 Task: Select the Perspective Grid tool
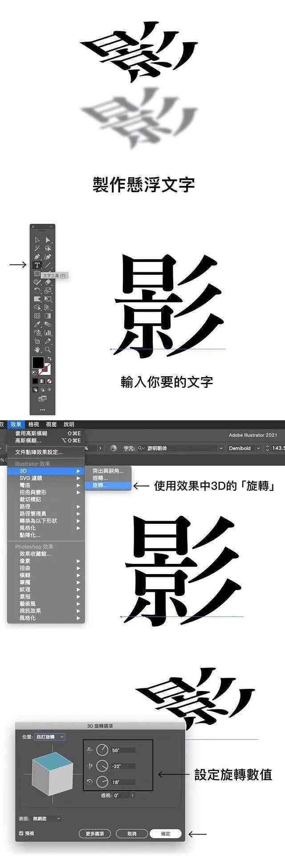click(48, 307)
